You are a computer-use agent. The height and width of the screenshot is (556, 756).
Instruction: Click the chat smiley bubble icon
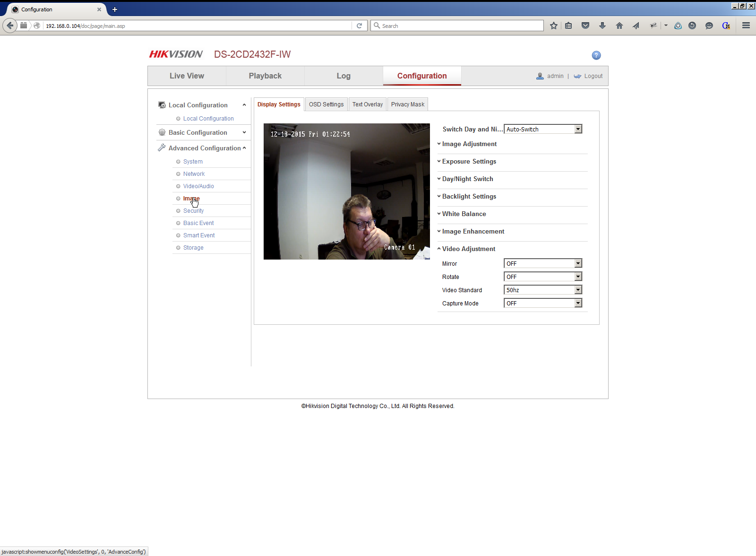pos(709,26)
